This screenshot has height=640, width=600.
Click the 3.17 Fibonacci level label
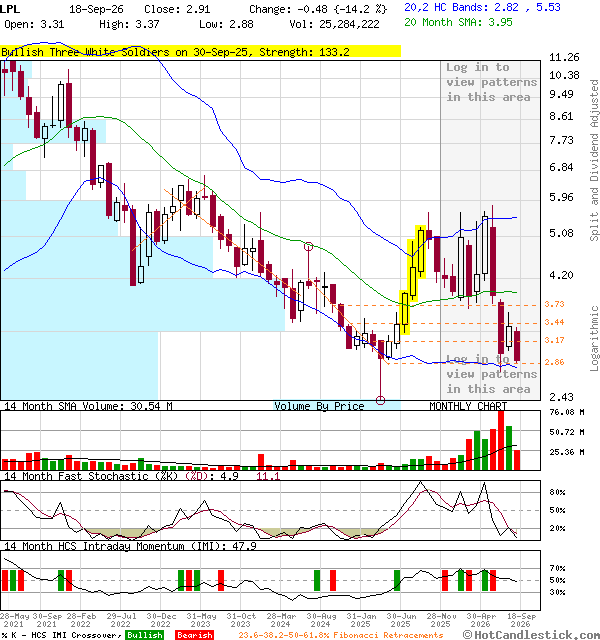click(x=554, y=340)
